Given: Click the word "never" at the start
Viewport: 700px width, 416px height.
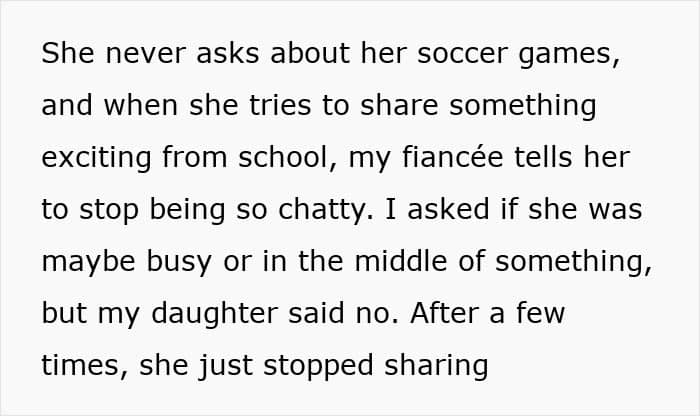Looking at the screenshot, I should point(145,54).
